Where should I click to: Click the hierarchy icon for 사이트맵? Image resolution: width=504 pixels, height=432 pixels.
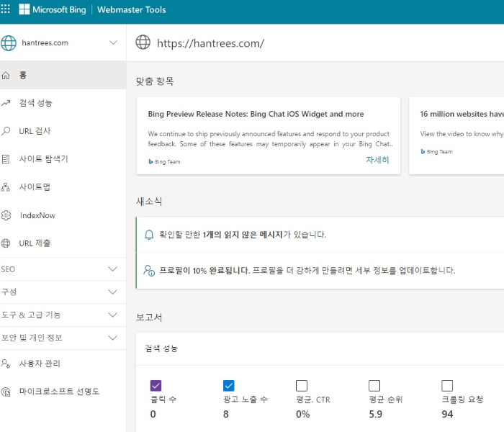coord(6,187)
